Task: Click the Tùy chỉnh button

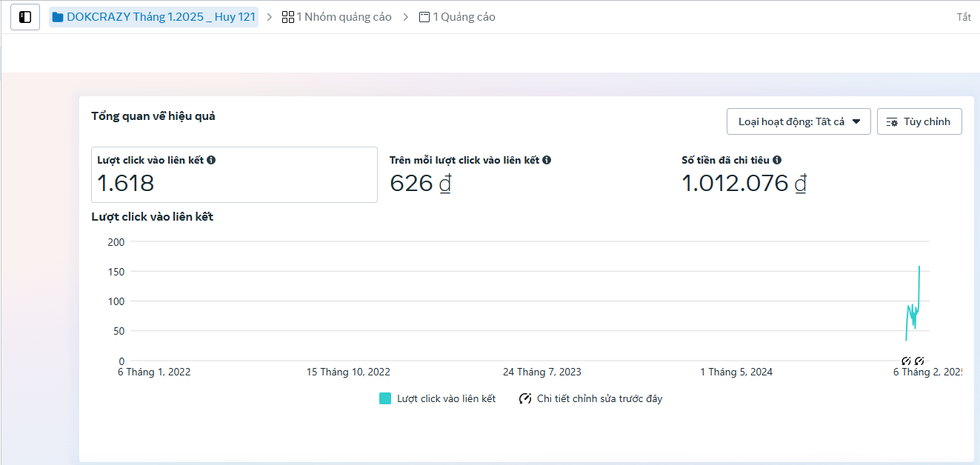Action: 919,121
